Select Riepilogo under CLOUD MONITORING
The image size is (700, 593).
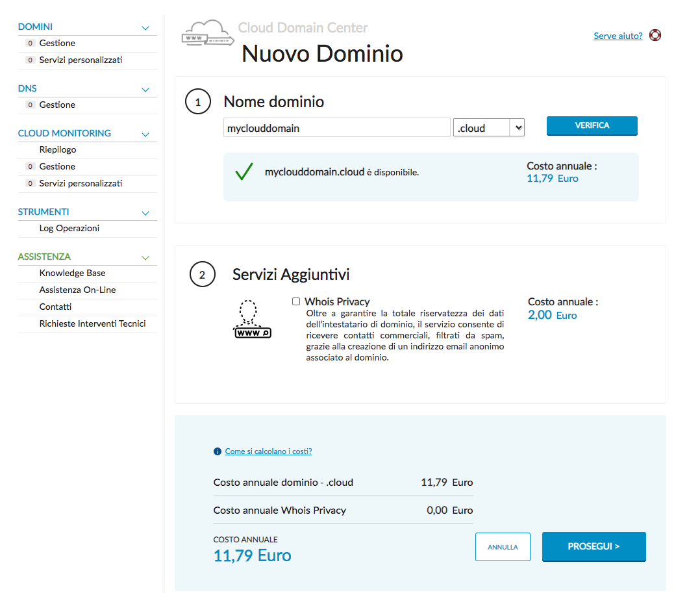point(58,149)
